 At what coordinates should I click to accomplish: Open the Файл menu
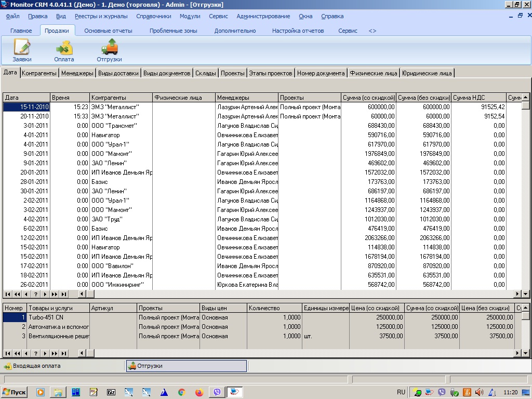pyautogui.click(x=12, y=16)
